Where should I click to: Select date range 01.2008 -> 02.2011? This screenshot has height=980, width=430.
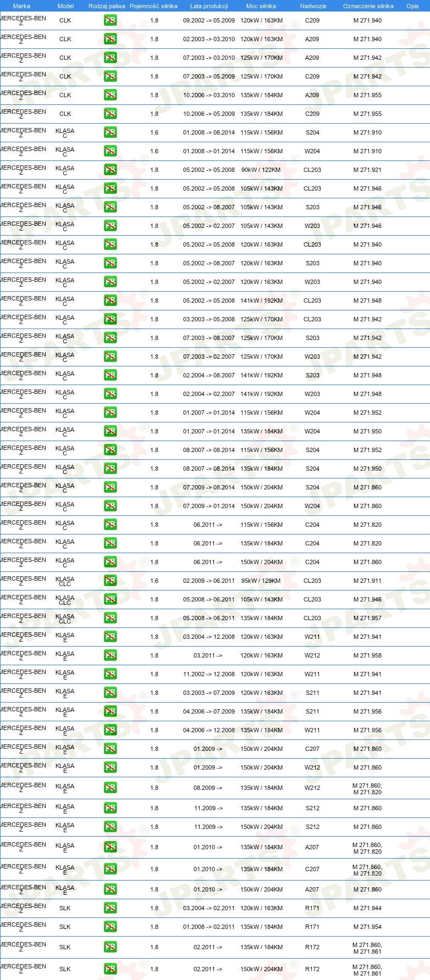209,927
